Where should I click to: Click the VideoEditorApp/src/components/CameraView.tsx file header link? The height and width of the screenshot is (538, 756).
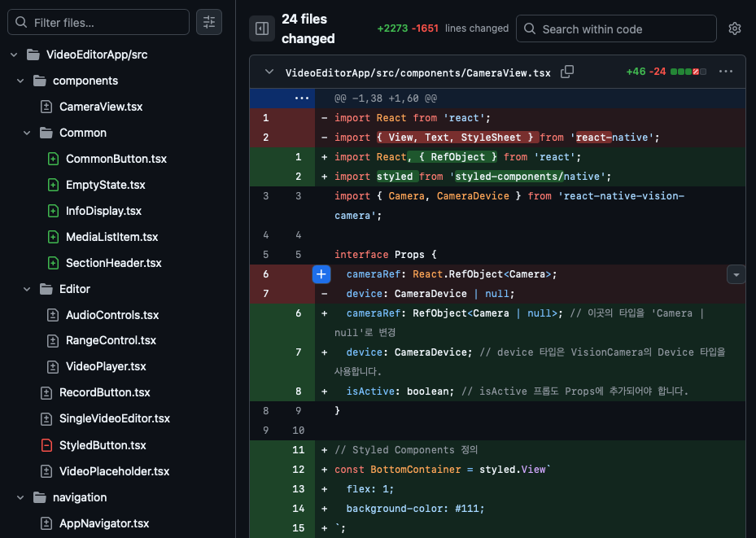click(418, 72)
